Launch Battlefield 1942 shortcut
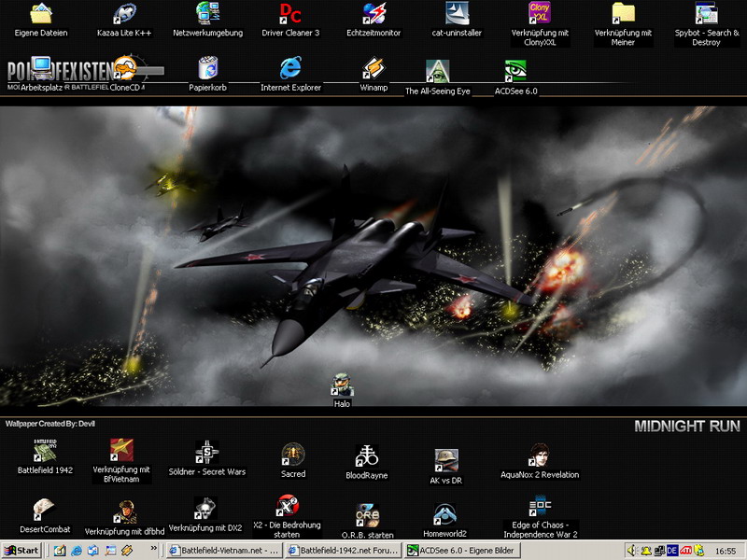Screen dimensions: 747x560 pyautogui.click(x=45, y=451)
